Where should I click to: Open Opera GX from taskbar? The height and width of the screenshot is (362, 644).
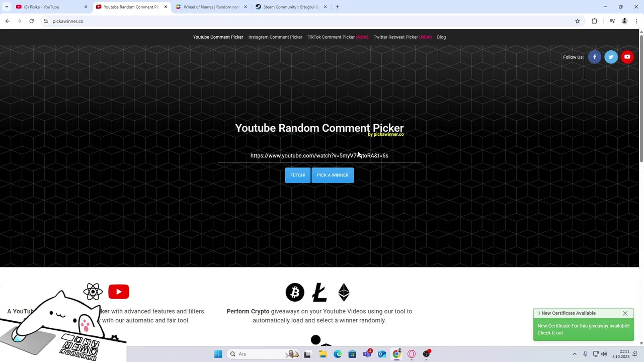pos(412,354)
